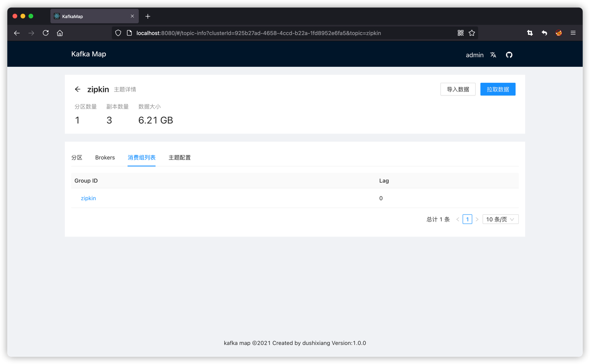Image resolution: width=590 pixels, height=364 pixels.
Task: Click the next page arrow
Action: click(477, 219)
